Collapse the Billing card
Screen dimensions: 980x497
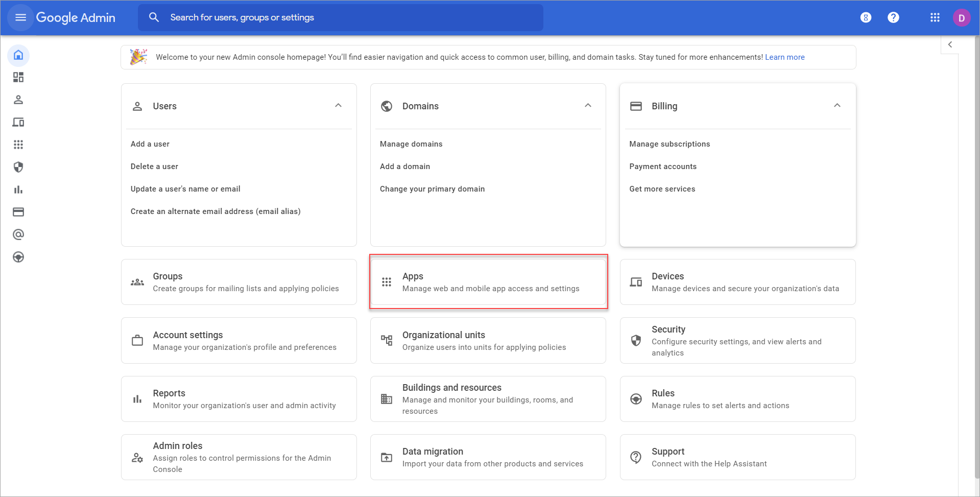point(837,106)
